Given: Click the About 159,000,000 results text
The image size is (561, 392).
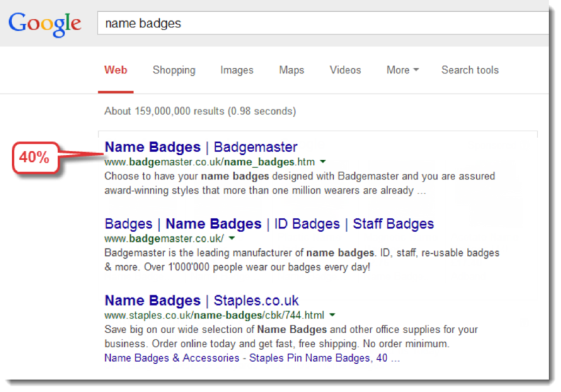Looking at the screenshot, I should click(x=200, y=111).
